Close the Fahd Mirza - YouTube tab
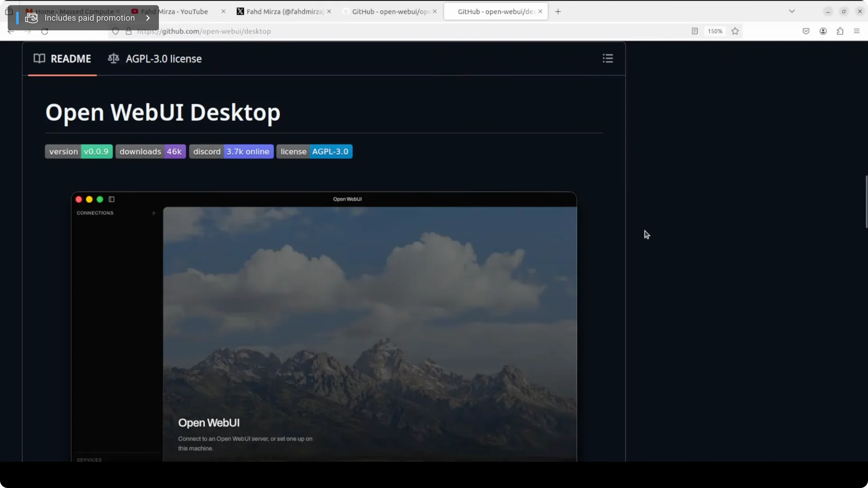Viewport: 868px width, 488px height. pyautogui.click(x=223, y=11)
